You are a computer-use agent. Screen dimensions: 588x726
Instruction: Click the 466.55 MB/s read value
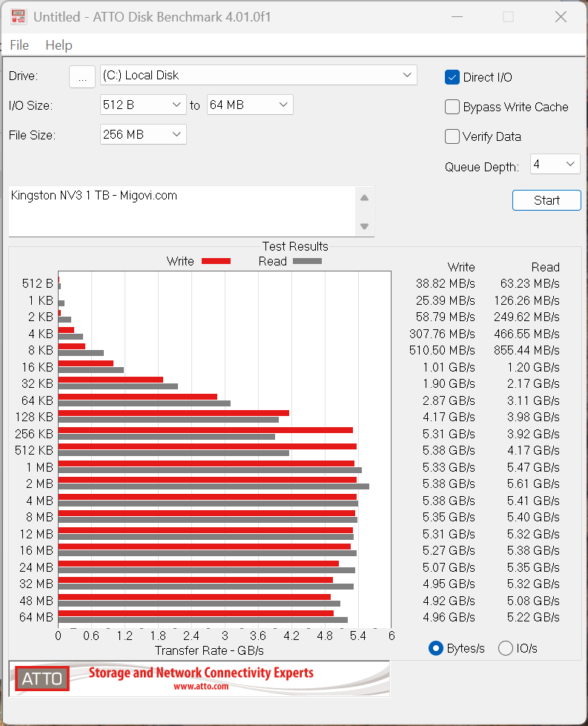[x=526, y=334]
